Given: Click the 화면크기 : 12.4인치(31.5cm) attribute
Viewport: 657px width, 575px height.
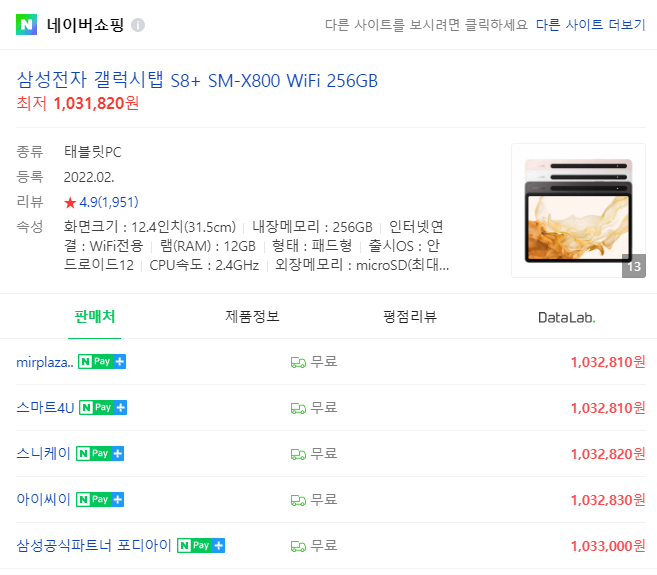Looking at the screenshot, I should tap(150, 227).
